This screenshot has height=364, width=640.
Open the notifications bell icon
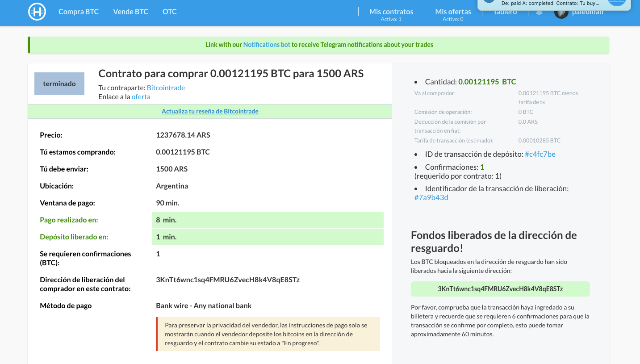539,12
